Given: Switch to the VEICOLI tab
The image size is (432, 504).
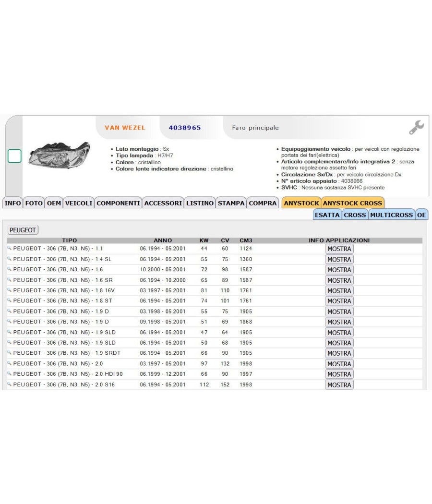Looking at the screenshot, I should (x=79, y=203).
